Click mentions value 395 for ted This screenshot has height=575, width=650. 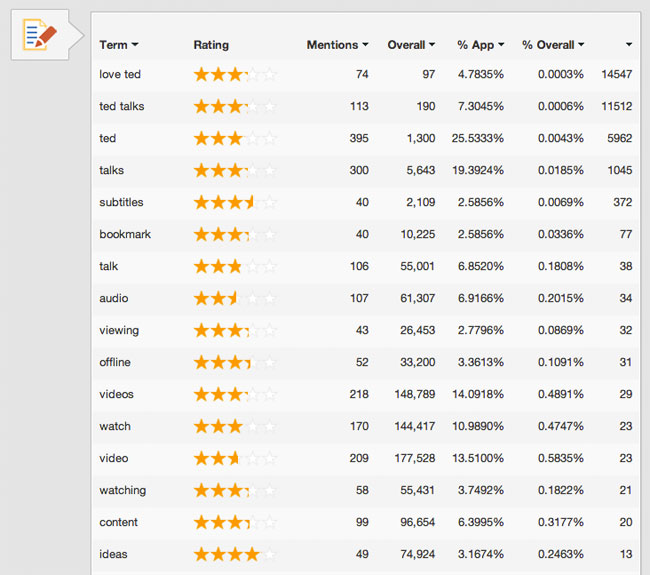click(x=359, y=138)
